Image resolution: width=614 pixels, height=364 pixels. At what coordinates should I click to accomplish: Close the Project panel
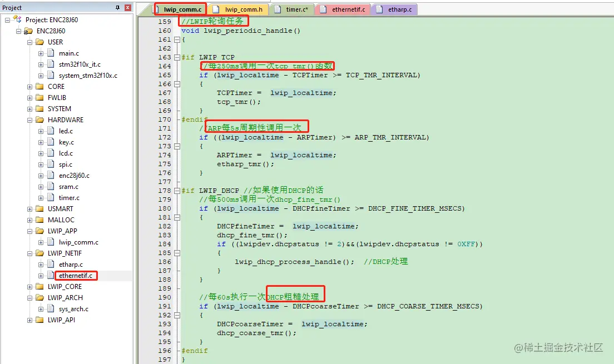pyautogui.click(x=128, y=8)
